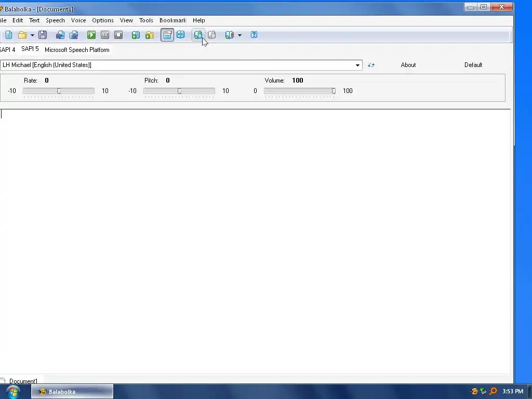Open the Speech menu
This screenshot has height=399, width=532.
pos(55,20)
